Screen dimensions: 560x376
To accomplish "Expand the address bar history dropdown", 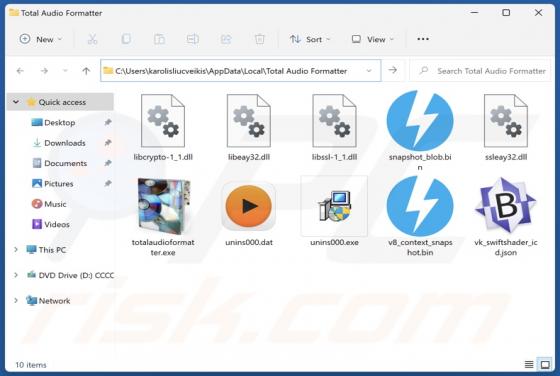I will [369, 71].
